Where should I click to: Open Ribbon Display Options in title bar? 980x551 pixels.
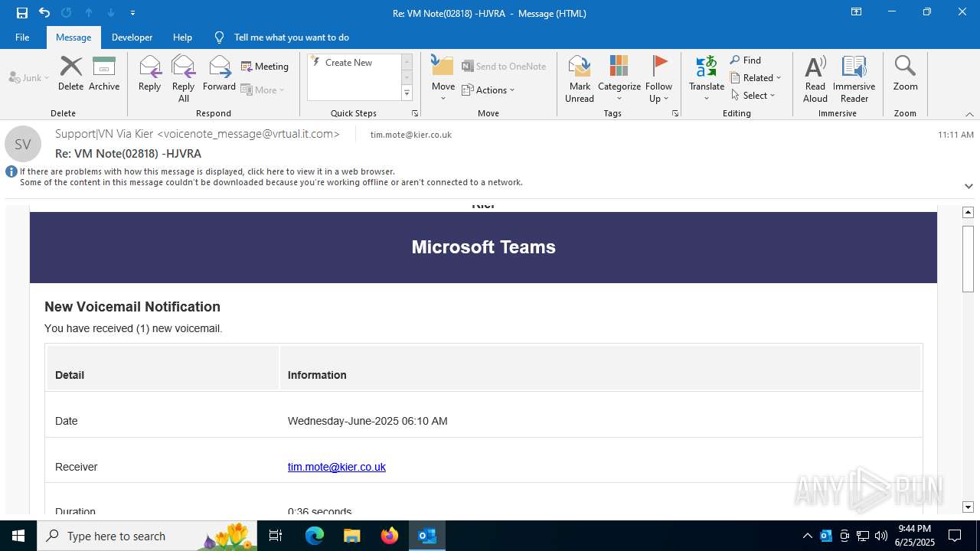pos(856,12)
